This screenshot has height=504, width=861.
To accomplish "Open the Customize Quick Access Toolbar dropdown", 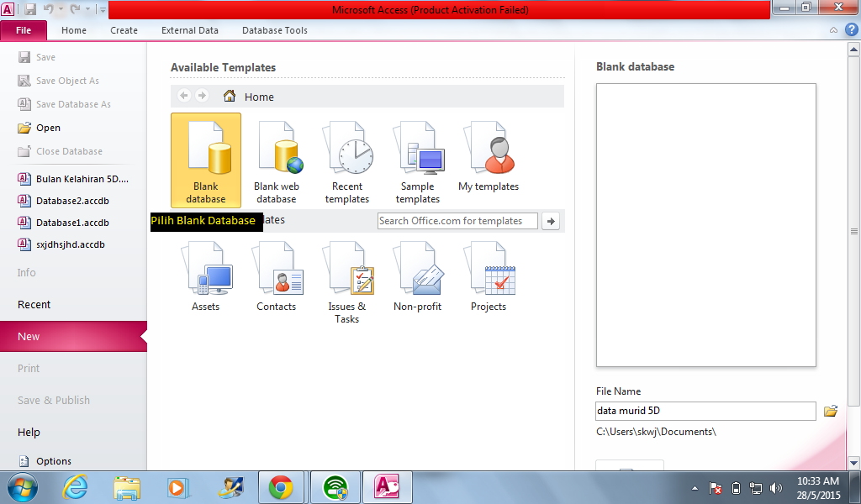I will [103, 10].
